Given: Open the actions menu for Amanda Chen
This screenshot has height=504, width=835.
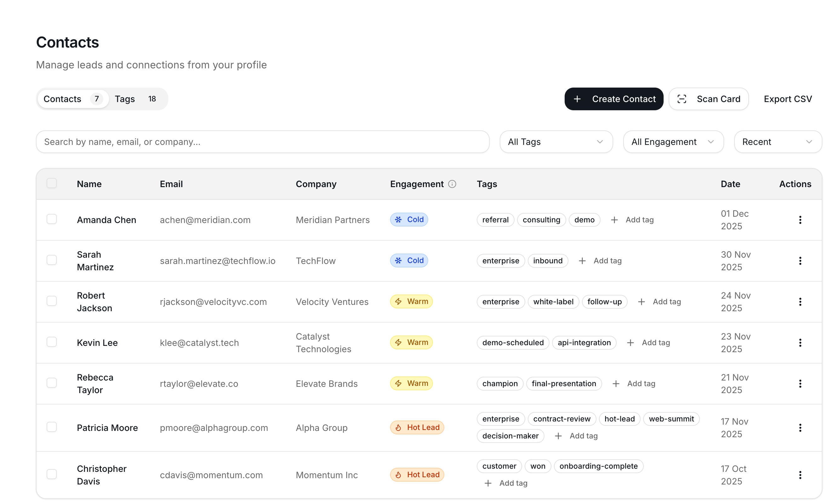Looking at the screenshot, I should (800, 220).
